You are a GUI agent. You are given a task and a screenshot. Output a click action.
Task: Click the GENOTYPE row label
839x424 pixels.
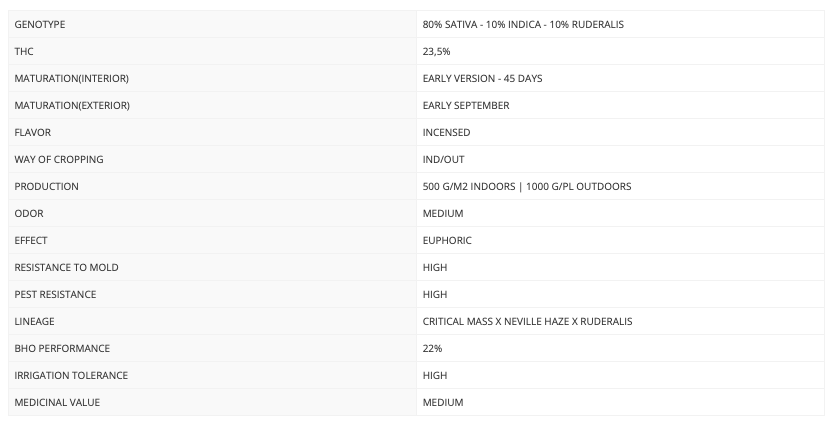coord(40,24)
